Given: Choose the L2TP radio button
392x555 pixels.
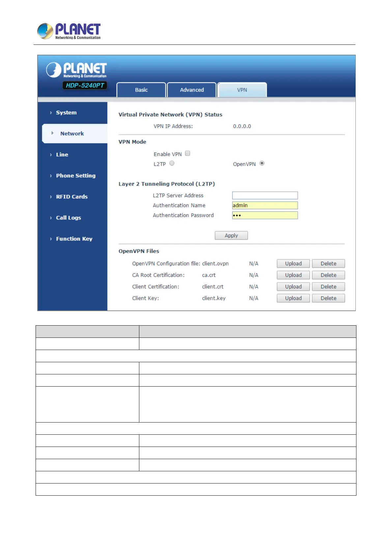Looking at the screenshot, I should tap(172, 163).
